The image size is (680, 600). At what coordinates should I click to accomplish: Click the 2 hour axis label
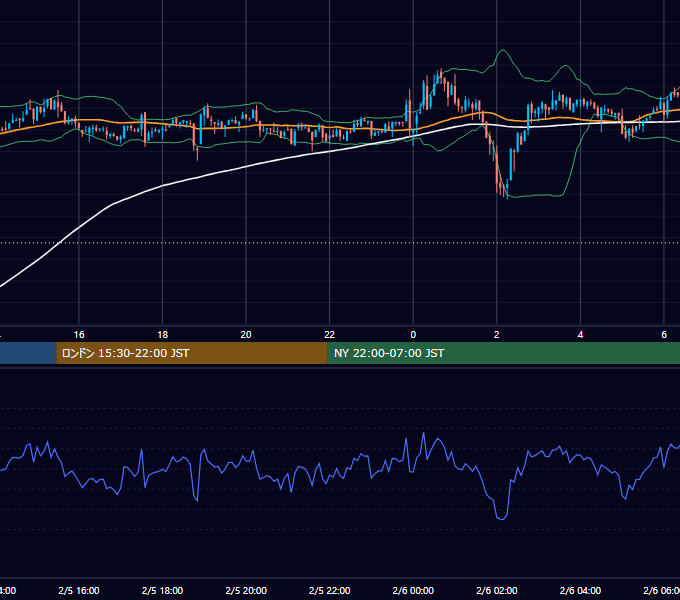click(x=497, y=335)
